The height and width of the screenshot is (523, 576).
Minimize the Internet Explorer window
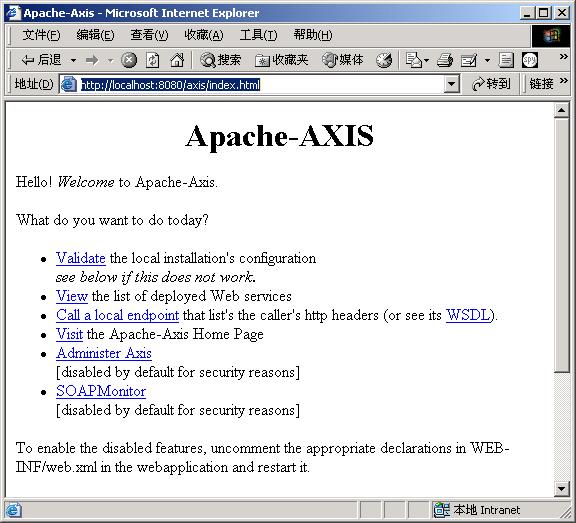coord(527,13)
